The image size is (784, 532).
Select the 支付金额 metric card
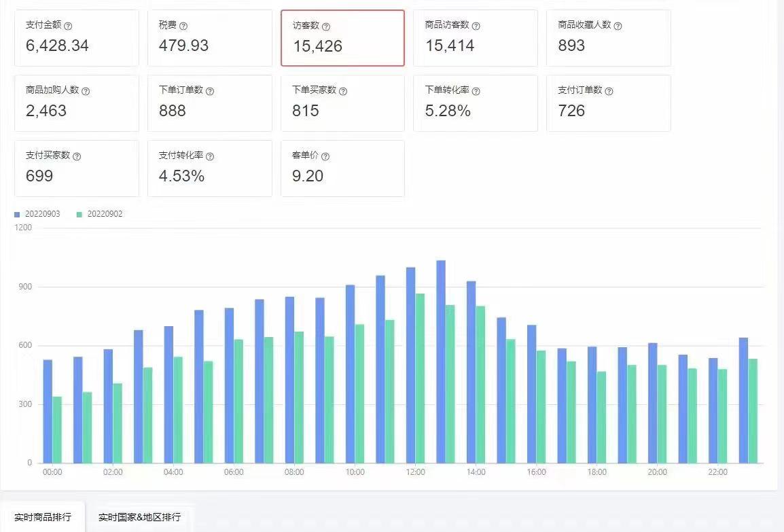point(77,38)
